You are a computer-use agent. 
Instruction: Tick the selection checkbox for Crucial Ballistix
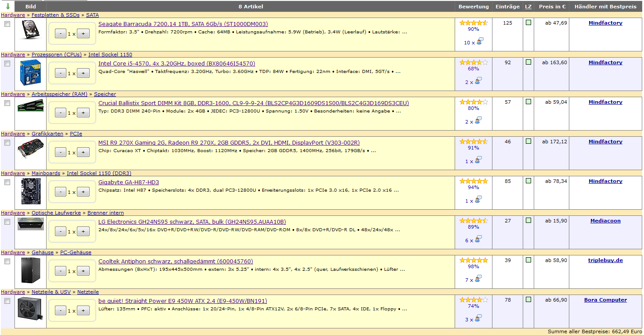7,103
